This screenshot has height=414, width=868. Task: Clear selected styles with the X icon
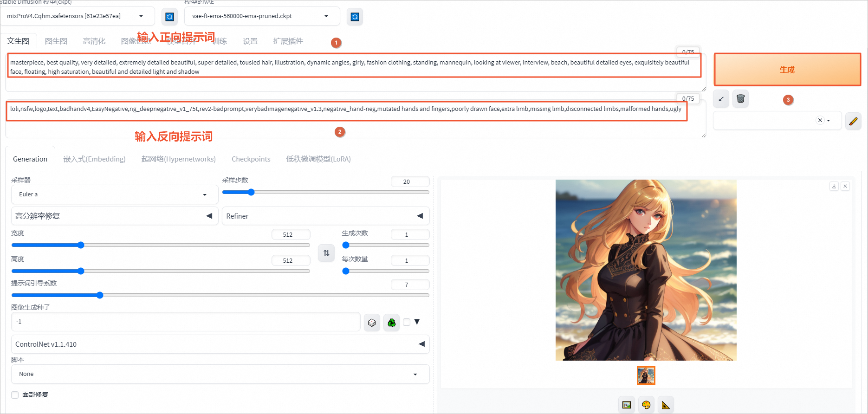[820, 120]
